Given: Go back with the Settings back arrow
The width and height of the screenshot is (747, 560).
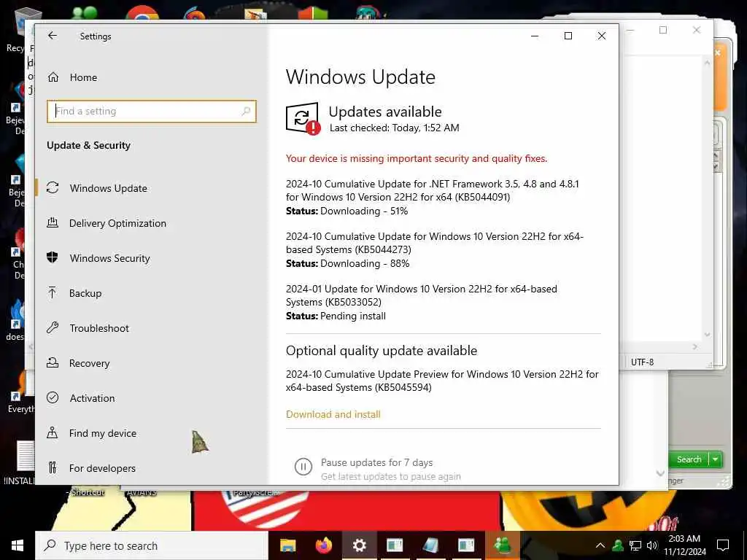Looking at the screenshot, I should pyautogui.click(x=53, y=36).
